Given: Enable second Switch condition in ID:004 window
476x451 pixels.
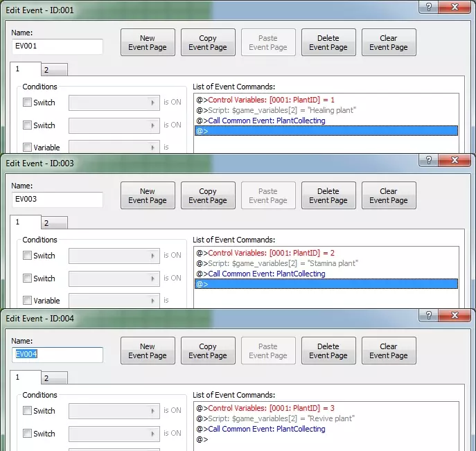Looking at the screenshot, I should 27,434.
